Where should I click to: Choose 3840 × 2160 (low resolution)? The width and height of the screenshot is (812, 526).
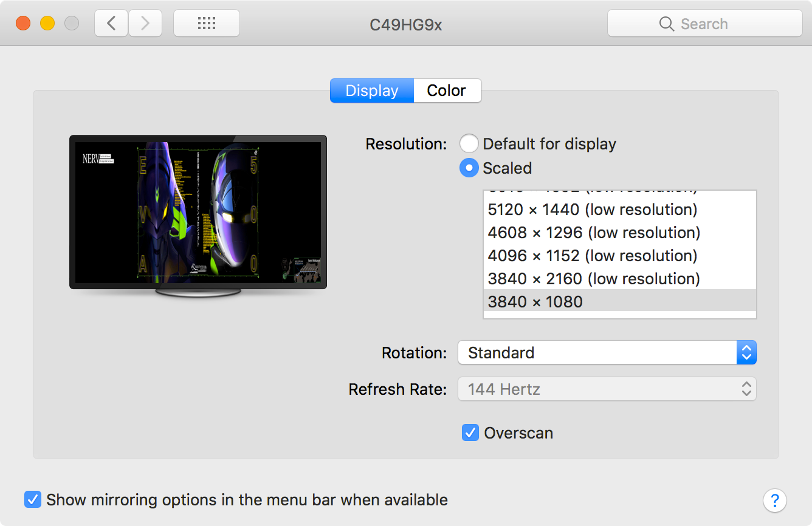coord(620,279)
